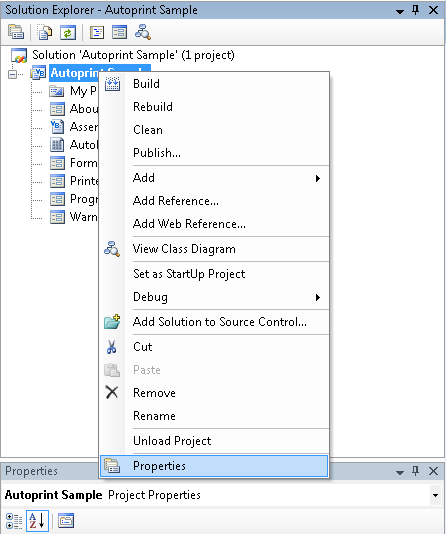Click the Properties icon in Solution Explorer toolbar
This screenshot has width=446, height=534.
coord(16,32)
